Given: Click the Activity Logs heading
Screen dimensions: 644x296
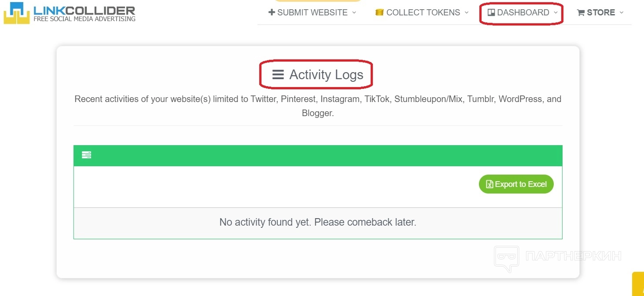Looking at the screenshot, I should [x=326, y=75].
